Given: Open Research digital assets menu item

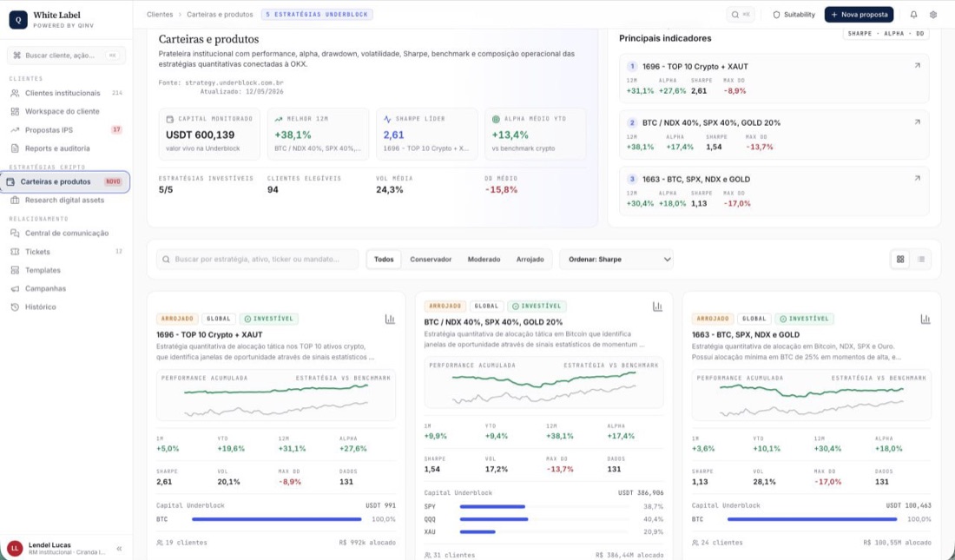Looking at the screenshot, I should 65,200.
